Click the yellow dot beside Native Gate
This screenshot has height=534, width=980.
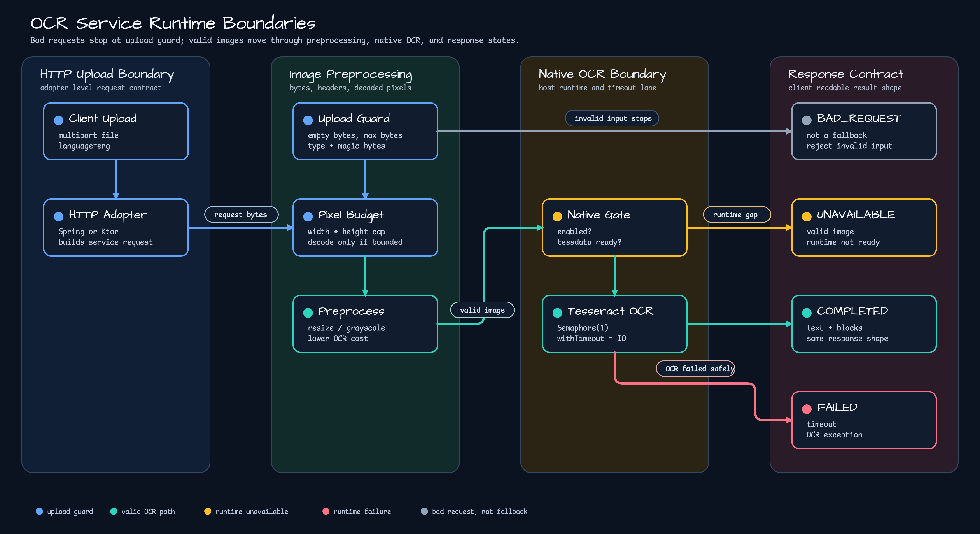[x=557, y=217]
